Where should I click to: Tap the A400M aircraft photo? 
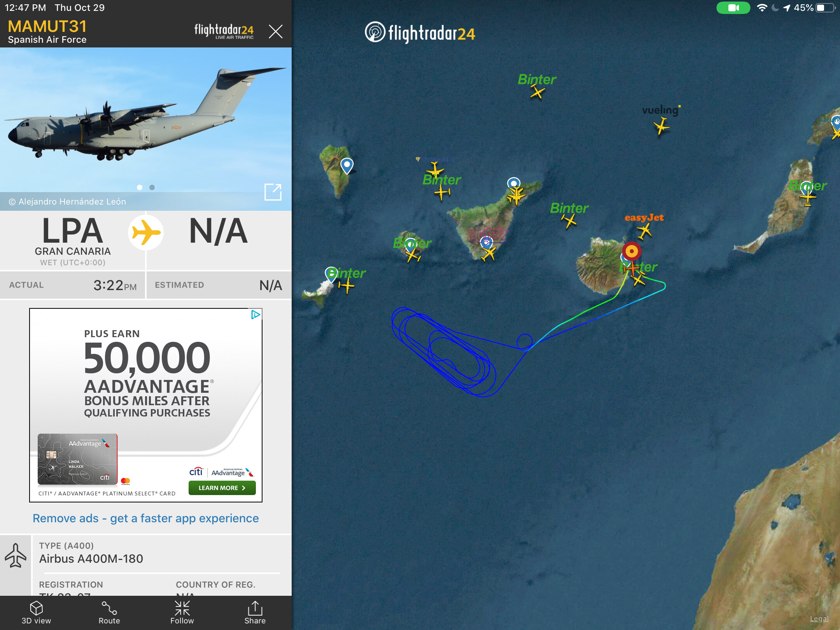[x=146, y=117]
